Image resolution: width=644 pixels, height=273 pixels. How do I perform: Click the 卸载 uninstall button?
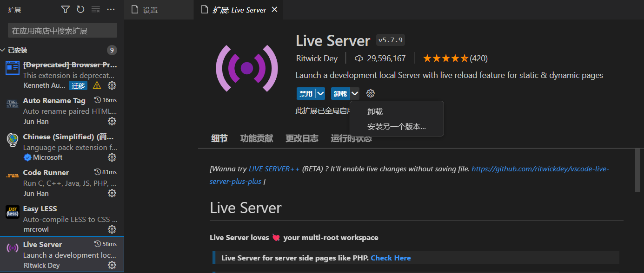tap(340, 94)
